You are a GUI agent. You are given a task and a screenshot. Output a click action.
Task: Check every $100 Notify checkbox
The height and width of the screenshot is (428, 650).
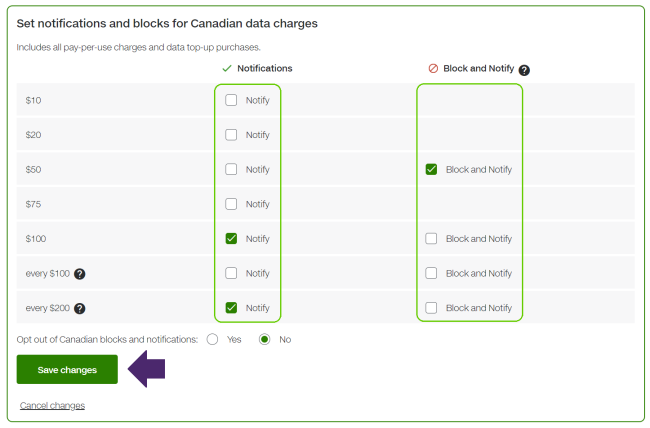tap(231, 273)
